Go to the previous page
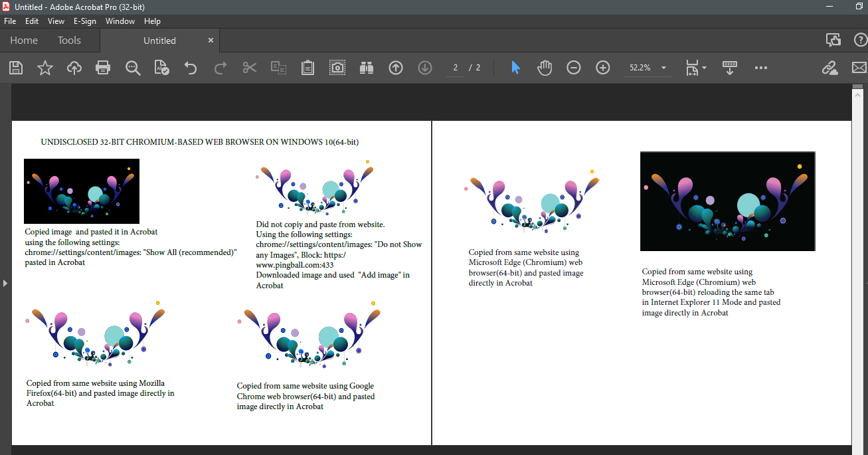The width and height of the screenshot is (868, 455). (x=395, y=67)
